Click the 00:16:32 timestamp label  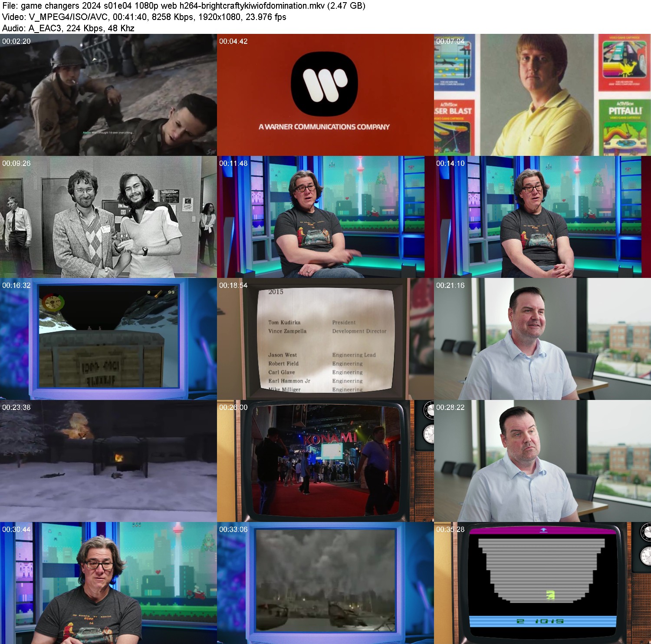click(x=16, y=285)
